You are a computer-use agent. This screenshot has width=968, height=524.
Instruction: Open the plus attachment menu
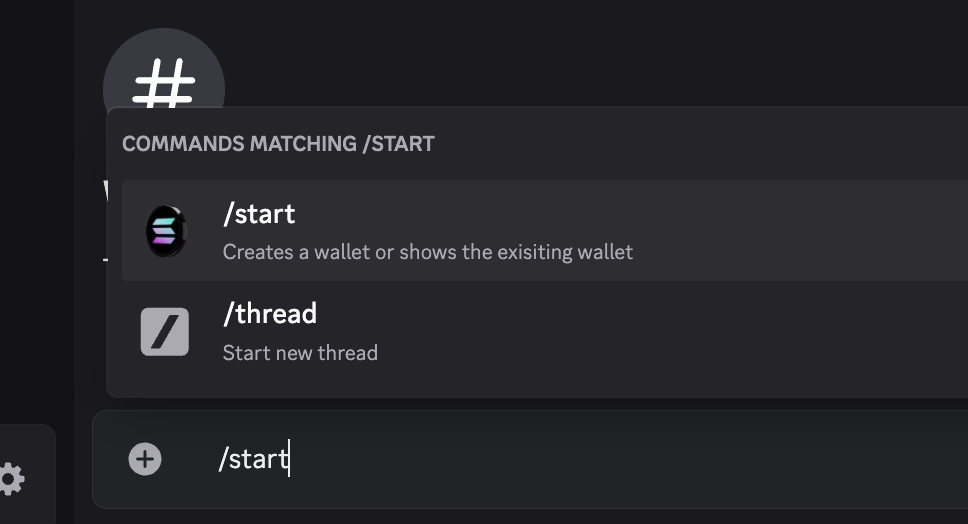click(145, 459)
